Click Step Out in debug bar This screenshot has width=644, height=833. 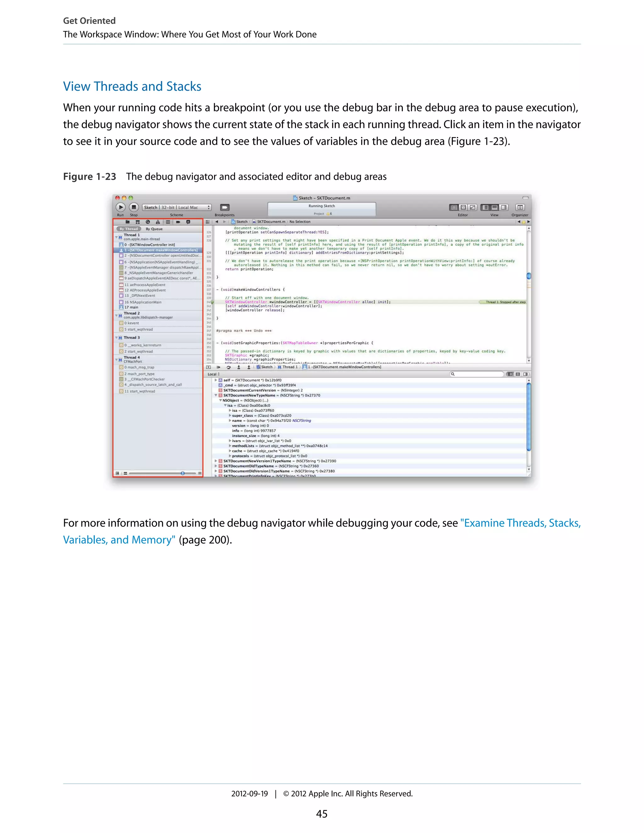pos(249,367)
